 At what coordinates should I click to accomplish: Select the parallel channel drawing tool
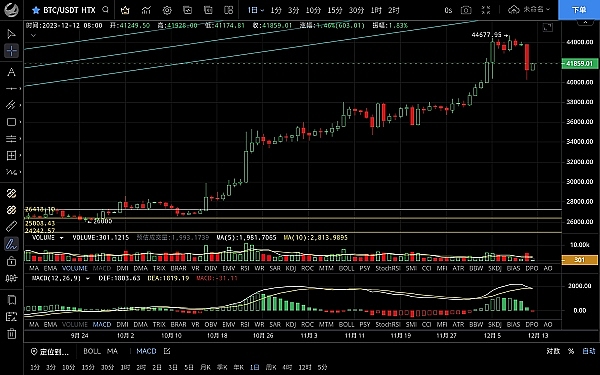click(x=11, y=105)
